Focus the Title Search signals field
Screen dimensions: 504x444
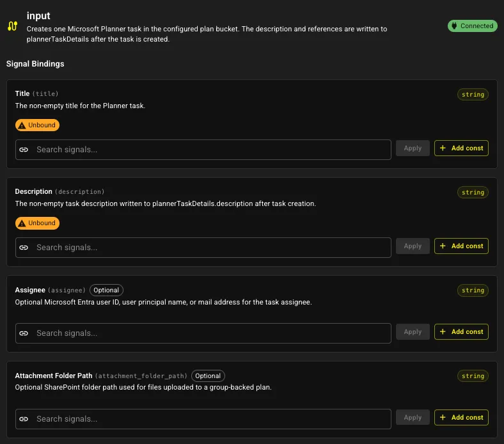[x=203, y=150]
